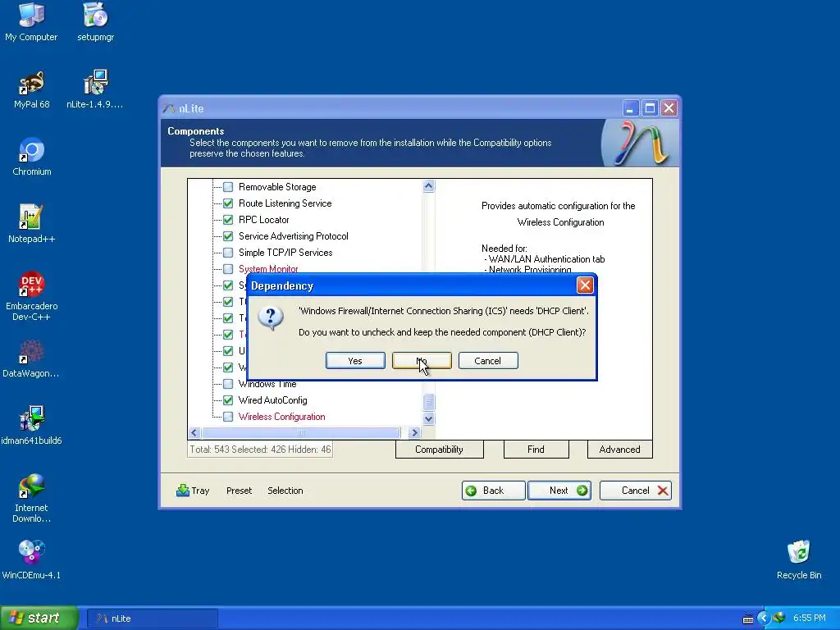Open Compatibility options
Image resolution: width=840 pixels, height=630 pixels.
[x=440, y=450]
